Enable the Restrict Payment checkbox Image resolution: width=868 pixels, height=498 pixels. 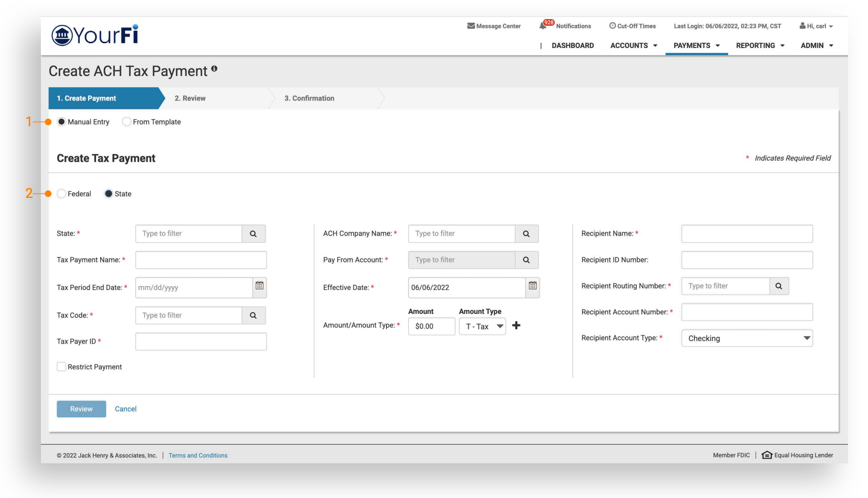(62, 367)
